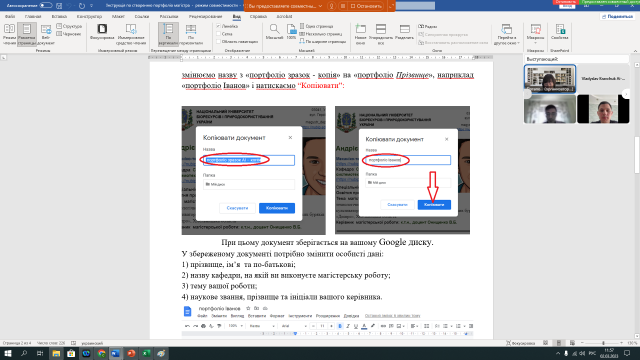Open a New Window (Новое окно)
This screenshot has height=360, width=640.
click(x=360, y=34)
